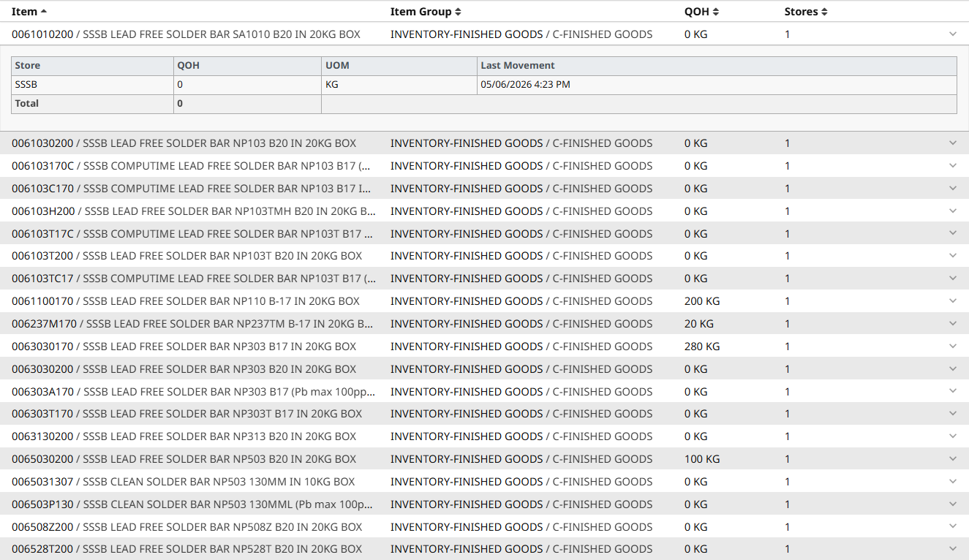This screenshot has height=560, width=969.
Task: Select item 006528T200 NP528T text
Action: pos(186,549)
